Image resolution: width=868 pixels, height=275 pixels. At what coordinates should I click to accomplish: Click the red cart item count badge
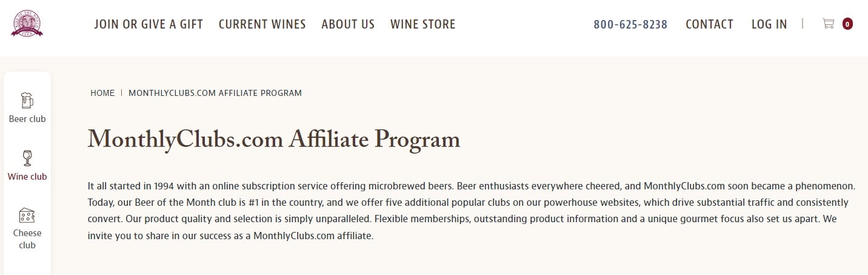tap(847, 24)
